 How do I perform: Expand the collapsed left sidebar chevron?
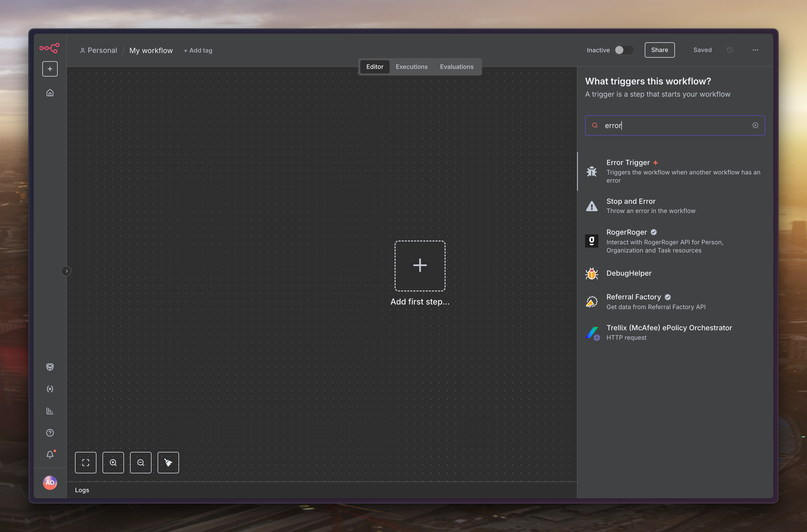pyautogui.click(x=67, y=271)
